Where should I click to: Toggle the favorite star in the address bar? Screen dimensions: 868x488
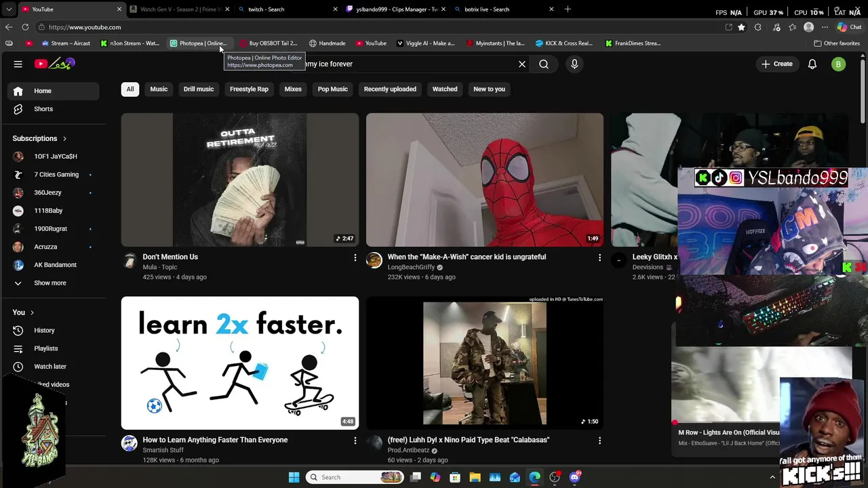741,27
